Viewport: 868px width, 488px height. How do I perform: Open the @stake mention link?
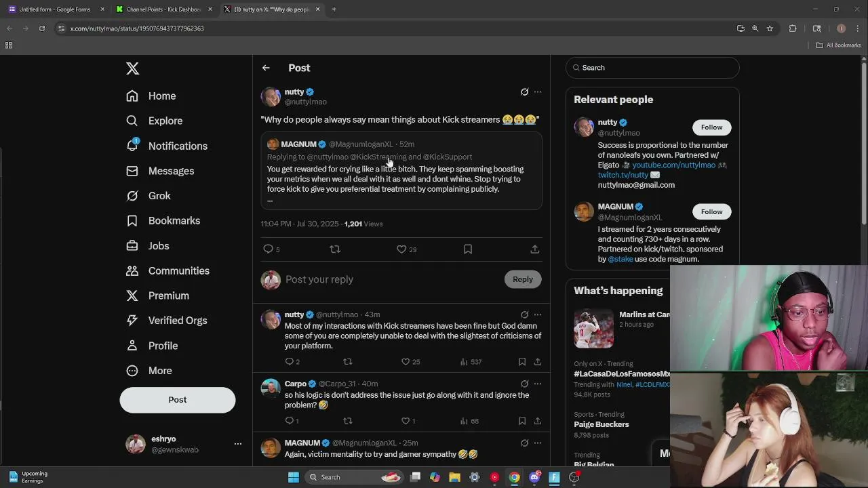(620, 259)
